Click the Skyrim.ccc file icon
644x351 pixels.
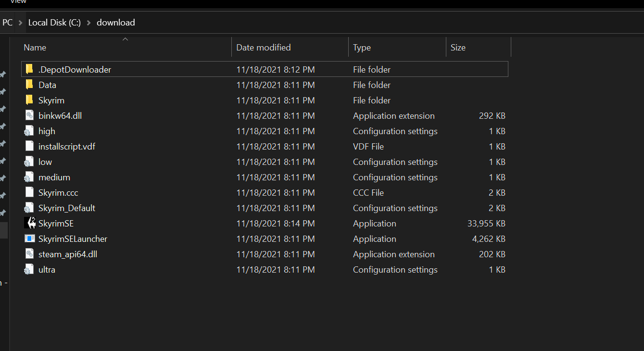point(30,192)
